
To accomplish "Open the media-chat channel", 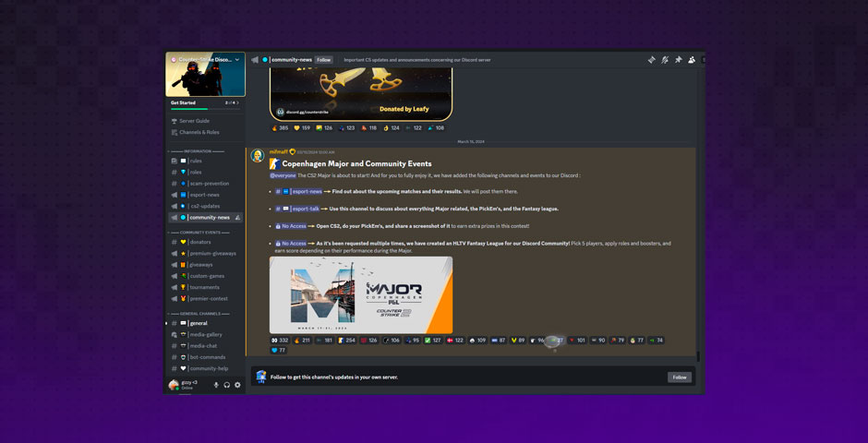I will 205,346.
